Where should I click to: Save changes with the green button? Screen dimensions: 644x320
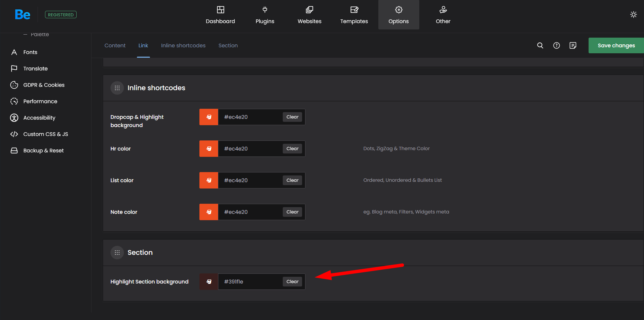pos(616,45)
